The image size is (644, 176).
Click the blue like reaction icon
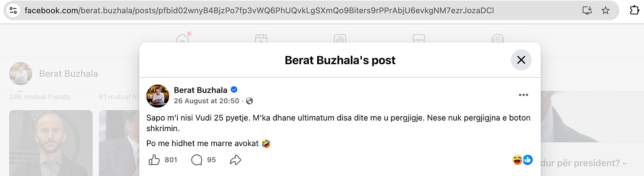[528, 160]
